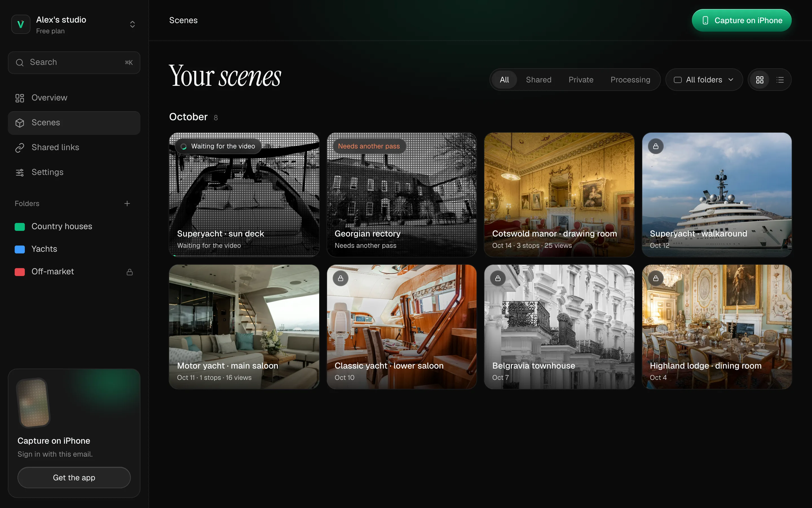Add a new folder with the plus icon
This screenshot has height=508, width=812.
click(127, 203)
